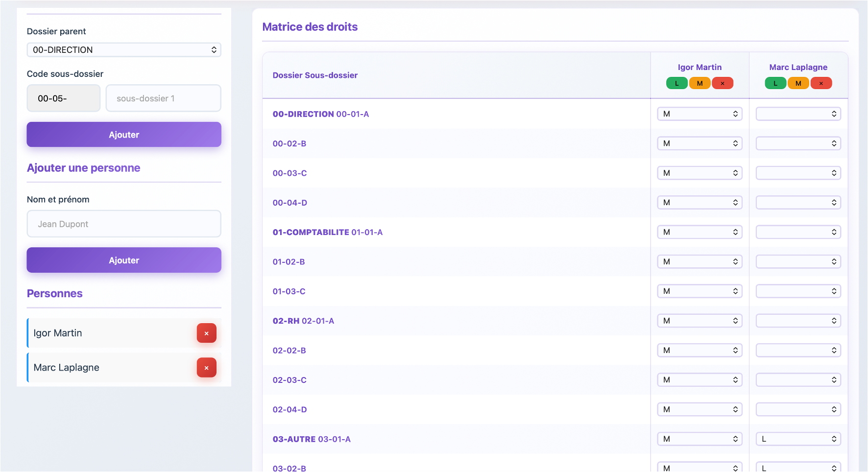Click Ajouter button under Nom et prénom
This screenshot has height=472, width=868.
[x=124, y=260]
